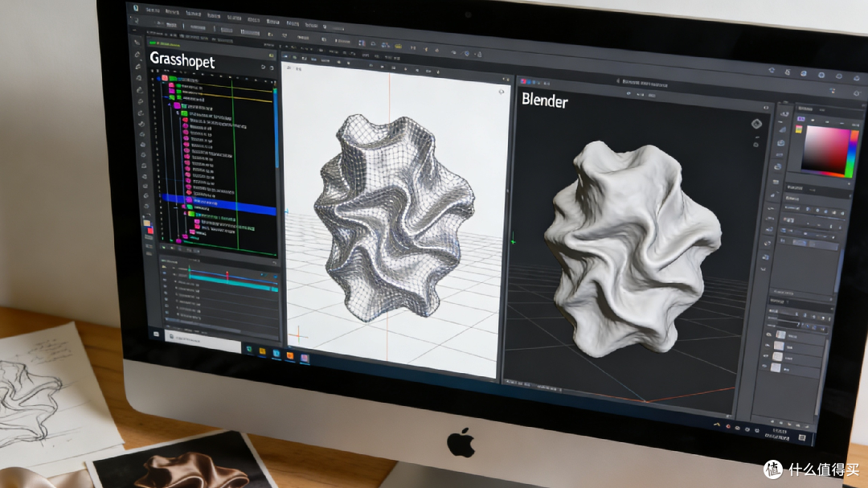Open the clock in the system tray
The height and width of the screenshot is (488, 868).
pyautogui.click(x=779, y=433)
